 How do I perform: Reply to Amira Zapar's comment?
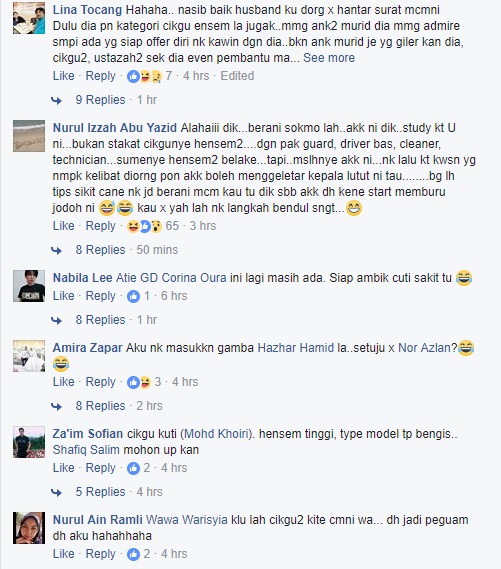100,382
